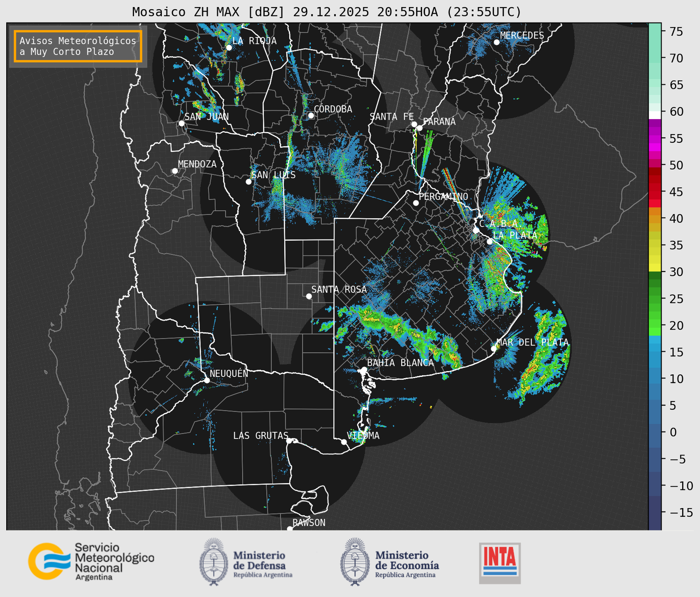Click the INTA logo

pos(500,563)
